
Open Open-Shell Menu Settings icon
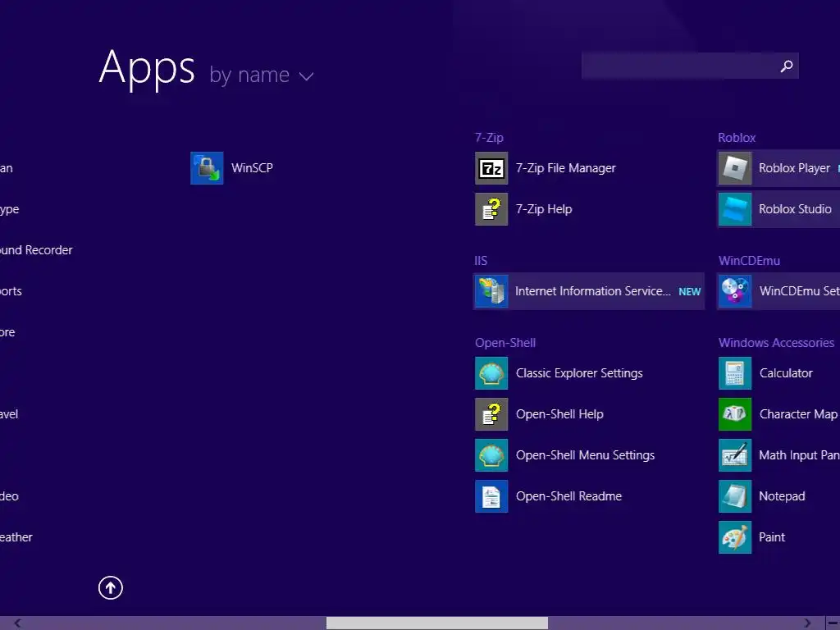pyautogui.click(x=491, y=455)
